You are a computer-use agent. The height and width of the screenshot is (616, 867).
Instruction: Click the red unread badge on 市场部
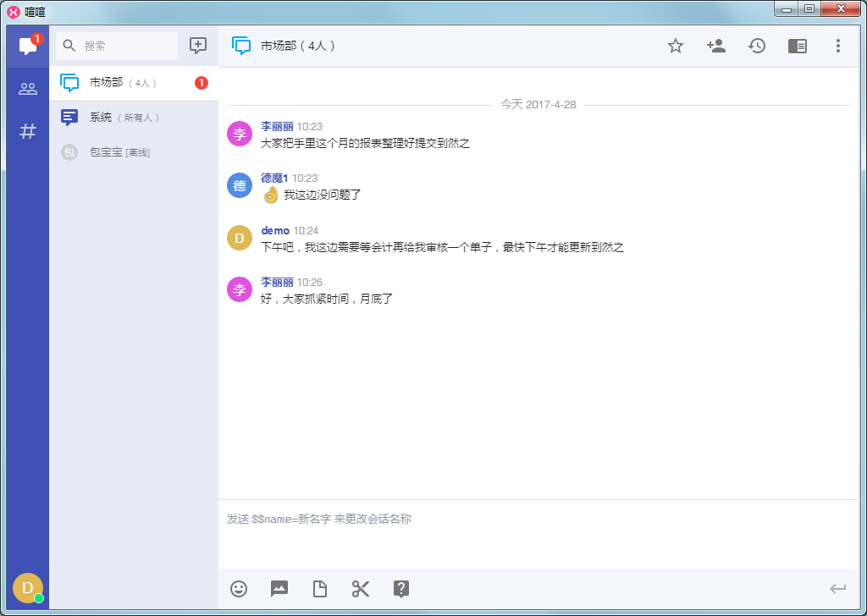202,83
